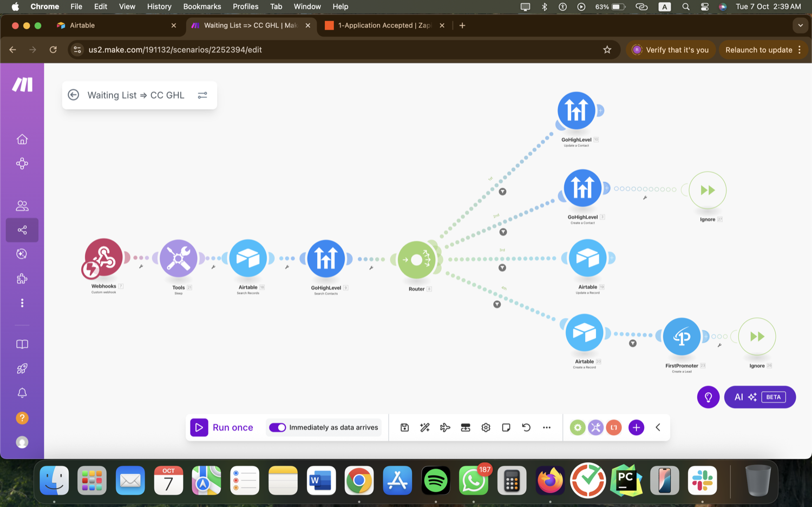This screenshot has width=812, height=507.
Task: Add a favorite with the purple plus button
Action: [636, 427]
